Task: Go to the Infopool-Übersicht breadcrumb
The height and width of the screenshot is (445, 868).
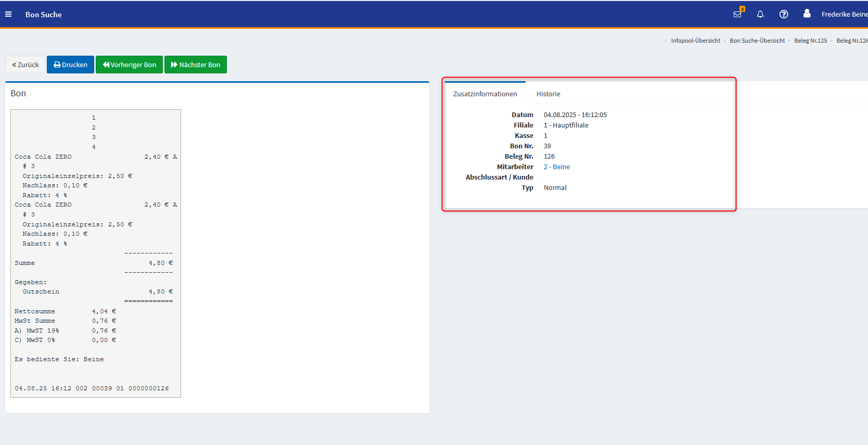Action: pyautogui.click(x=695, y=41)
